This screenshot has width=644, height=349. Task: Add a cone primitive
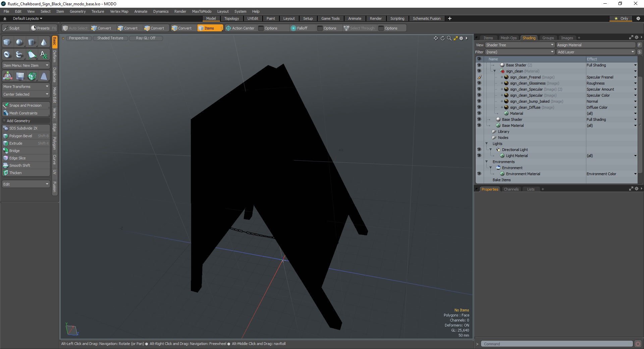coord(44,42)
